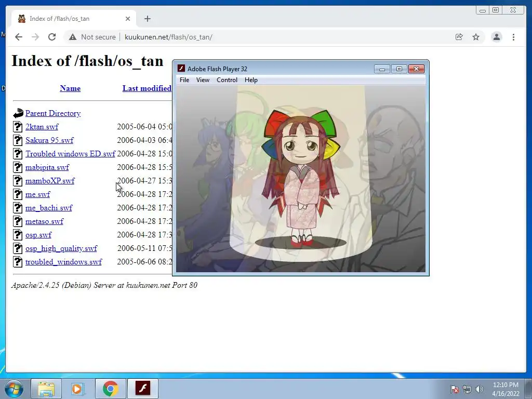Screen dimensions: 532x399
Task: Open the volume speaker icon
Action: (479, 389)
